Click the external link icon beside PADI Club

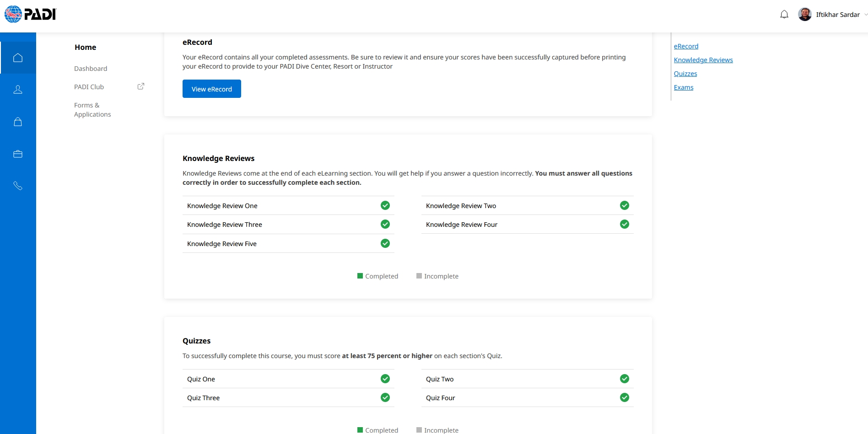pyautogui.click(x=141, y=86)
